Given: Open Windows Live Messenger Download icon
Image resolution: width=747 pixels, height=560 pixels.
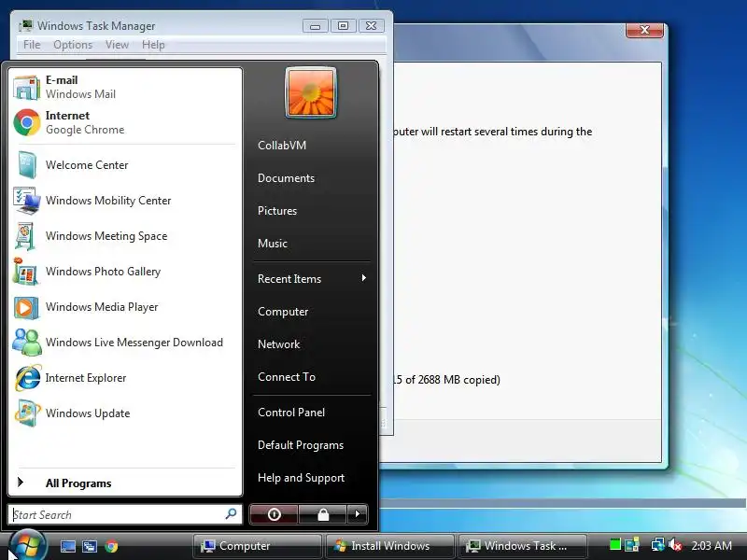Looking at the screenshot, I should (x=27, y=343).
